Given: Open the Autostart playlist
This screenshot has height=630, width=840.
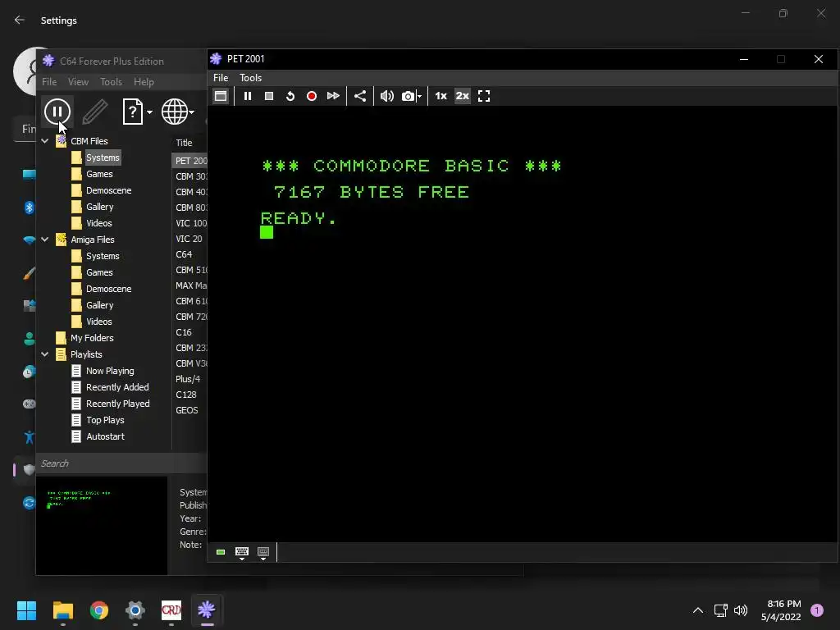Looking at the screenshot, I should (x=105, y=436).
